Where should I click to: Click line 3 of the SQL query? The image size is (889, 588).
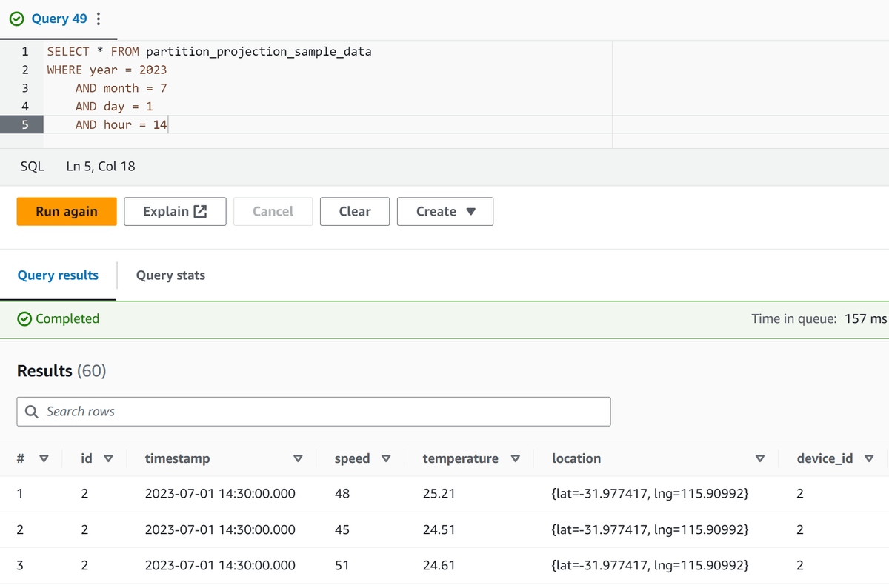(119, 87)
